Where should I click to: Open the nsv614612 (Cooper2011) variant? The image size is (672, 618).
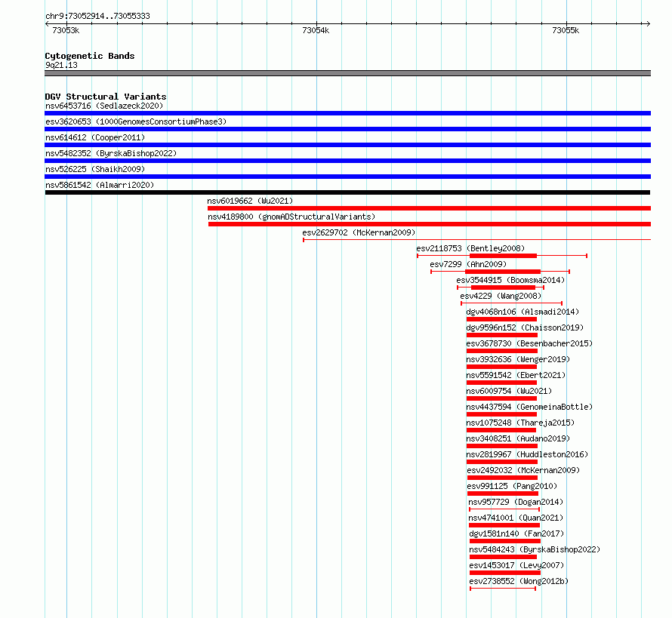95,137
